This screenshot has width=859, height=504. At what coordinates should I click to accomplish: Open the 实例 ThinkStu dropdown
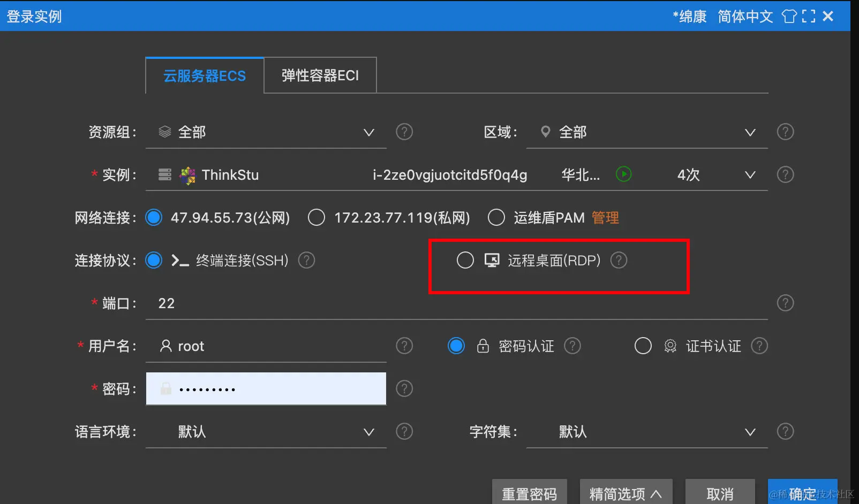coord(457,175)
